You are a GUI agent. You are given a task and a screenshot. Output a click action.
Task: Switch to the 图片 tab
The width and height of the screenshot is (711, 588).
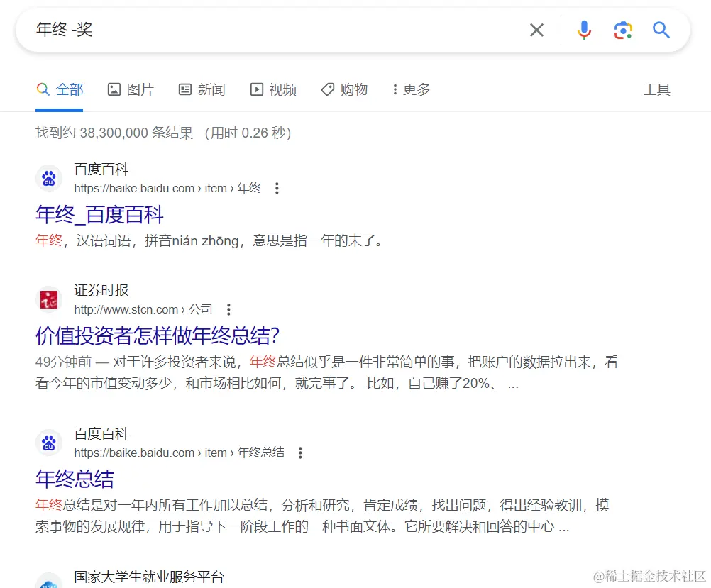click(131, 89)
